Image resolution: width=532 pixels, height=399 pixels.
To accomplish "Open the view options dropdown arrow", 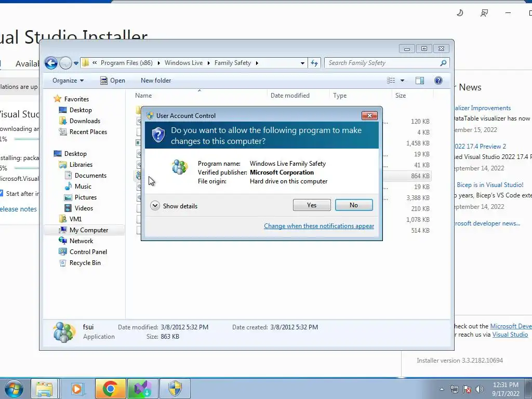I will [403, 81].
